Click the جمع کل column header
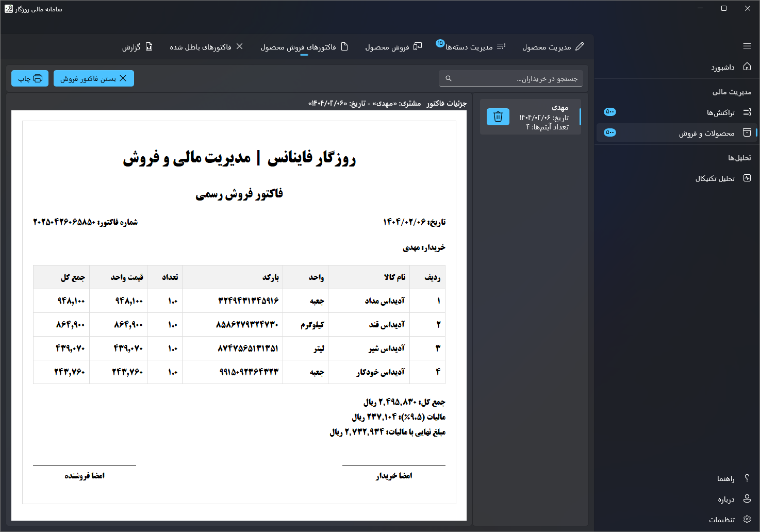The image size is (760, 532). (73, 277)
